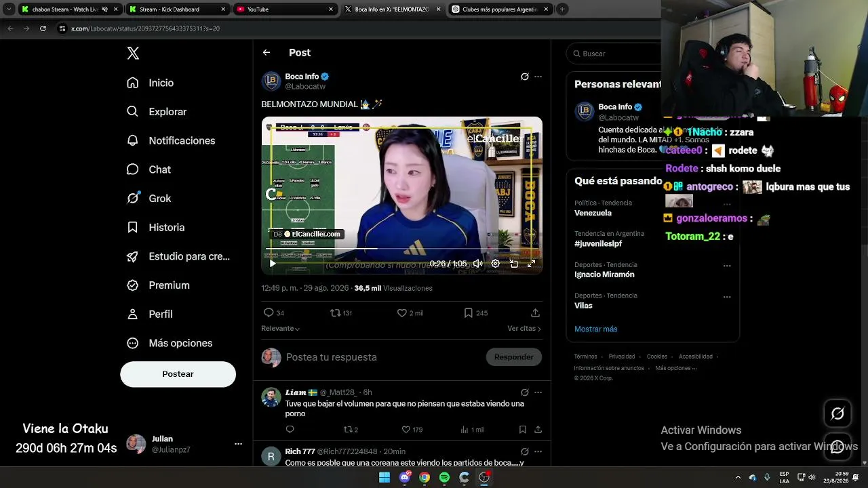Image resolution: width=868 pixels, height=488 pixels.
Task: Open more options for Vilas trend
Action: (727, 297)
